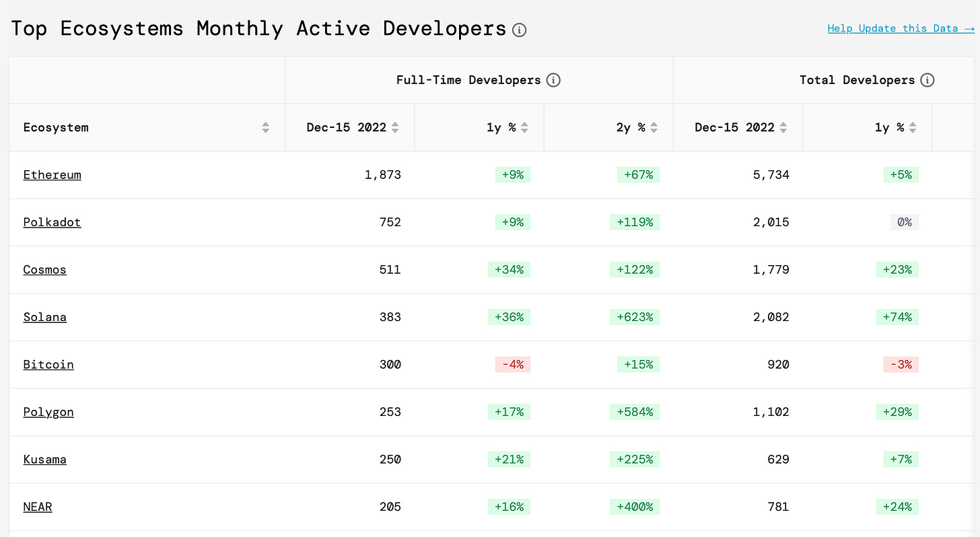Click Ethereum's +67% two-year badge
The height and width of the screenshot is (537, 980).
(x=639, y=175)
